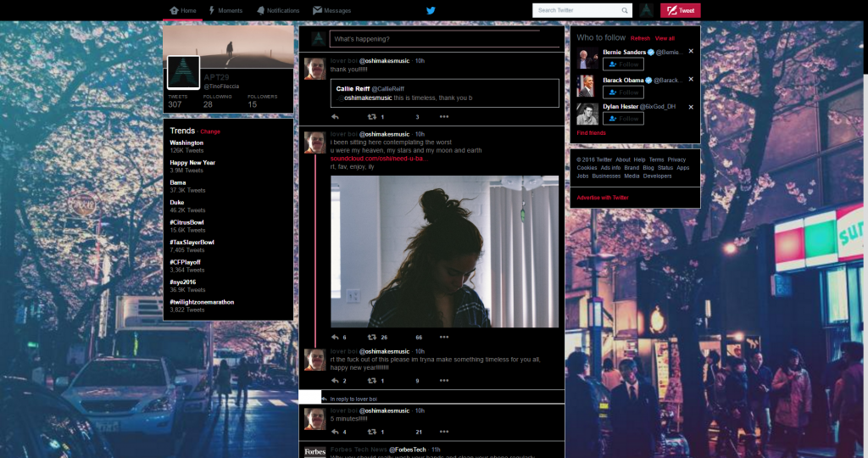Open the soundcloud.com/oshi link
The width and height of the screenshot is (868, 458).
click(x=379, y=159)
